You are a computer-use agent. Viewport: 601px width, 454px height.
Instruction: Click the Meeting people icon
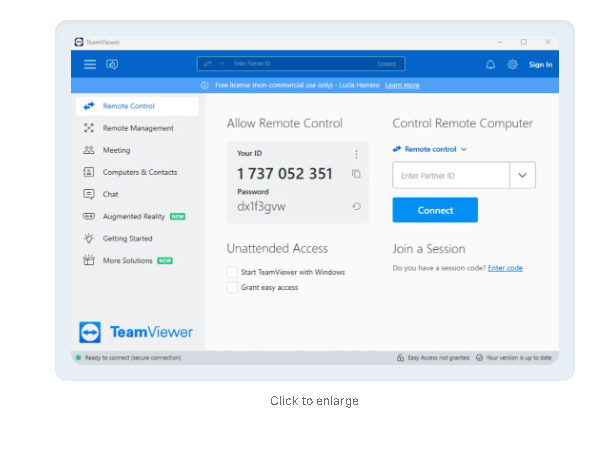89,150
